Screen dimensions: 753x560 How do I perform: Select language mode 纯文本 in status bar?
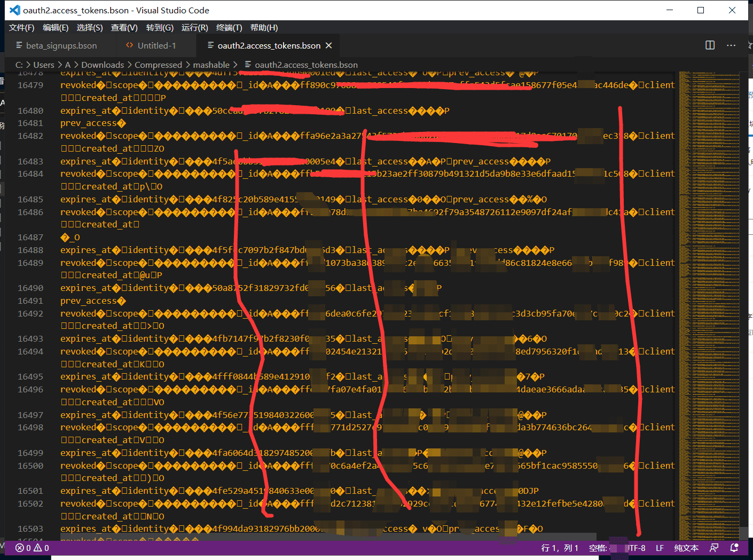click(686, 548)
